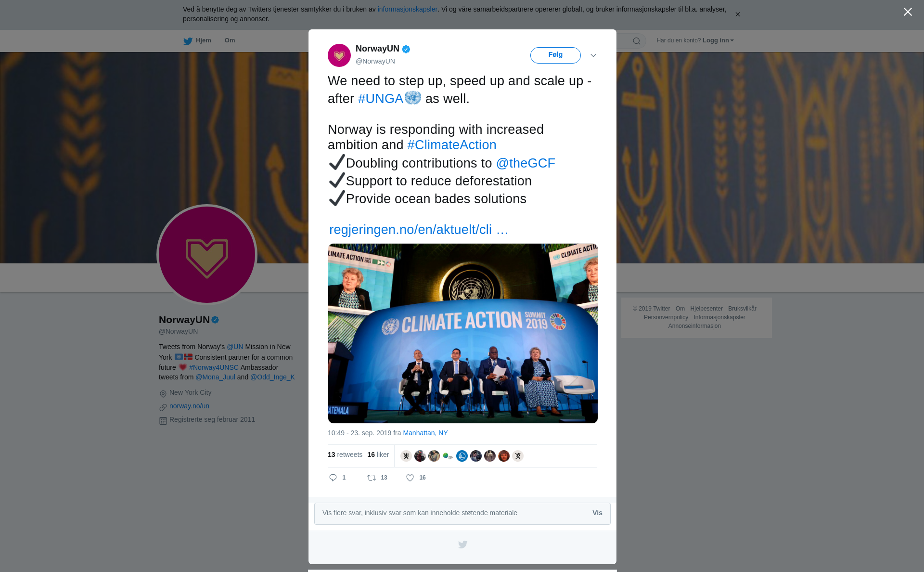
Task: Click the reply speech bubble icon
Action: [333, 478]
